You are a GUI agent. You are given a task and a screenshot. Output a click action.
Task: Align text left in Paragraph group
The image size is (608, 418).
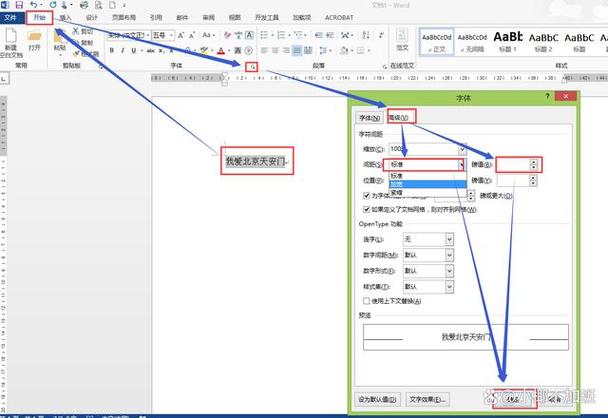pyautogui.click(x=264, y=50)
